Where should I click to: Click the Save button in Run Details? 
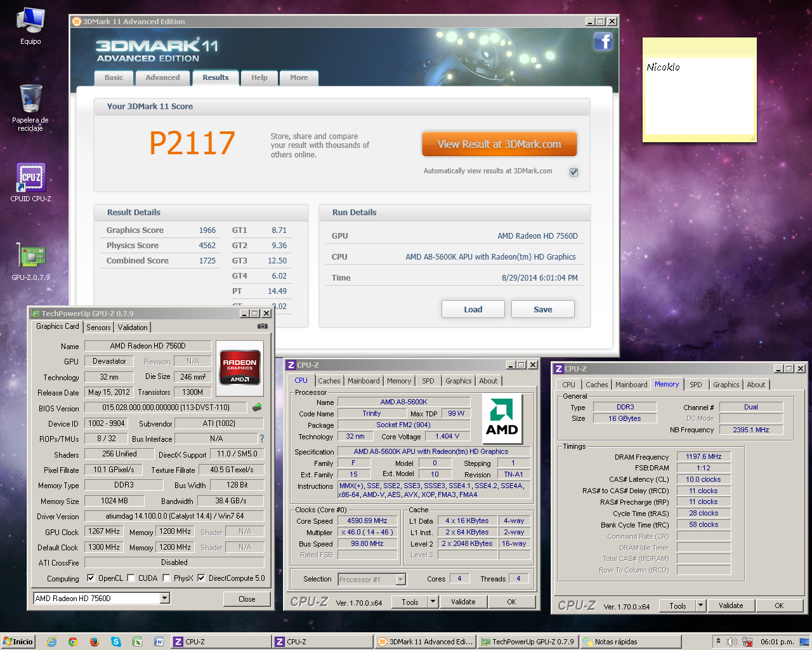point(543,309)
